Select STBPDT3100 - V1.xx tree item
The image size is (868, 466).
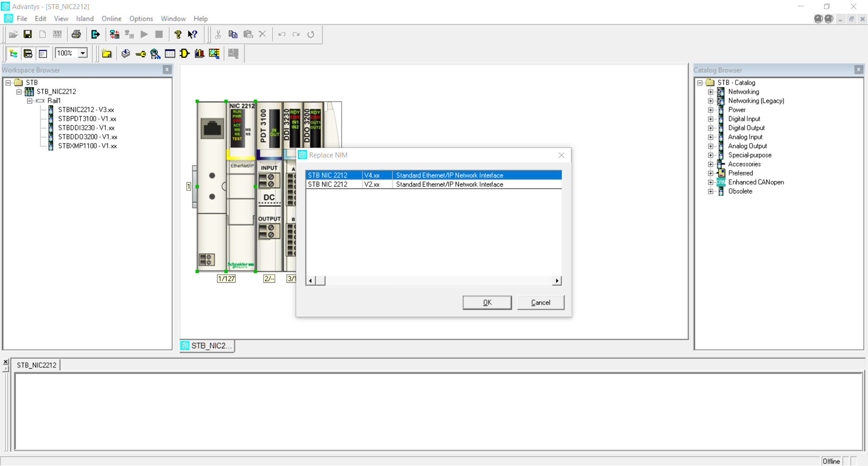coord(87,119)
